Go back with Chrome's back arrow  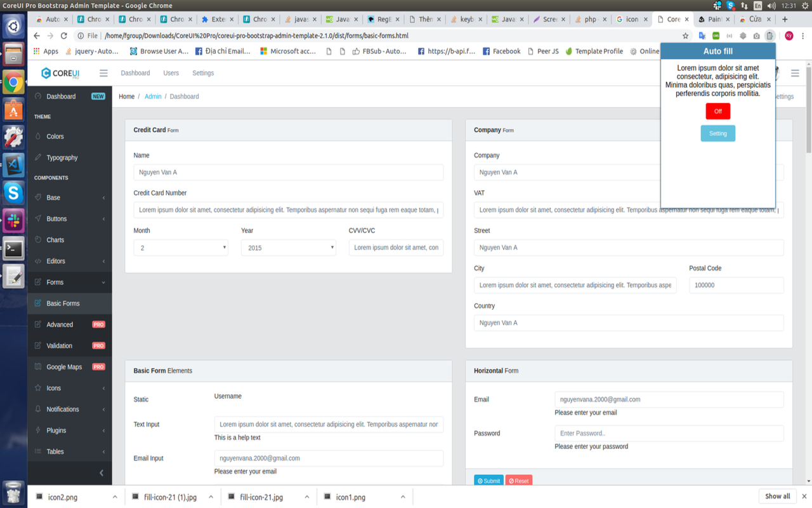pyautogui.click(x=36, y=36)
